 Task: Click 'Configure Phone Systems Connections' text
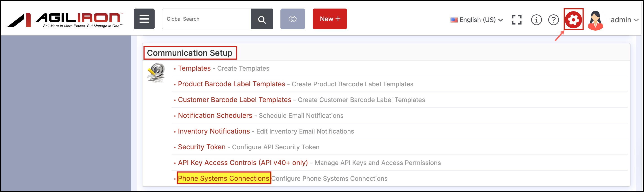329,179
